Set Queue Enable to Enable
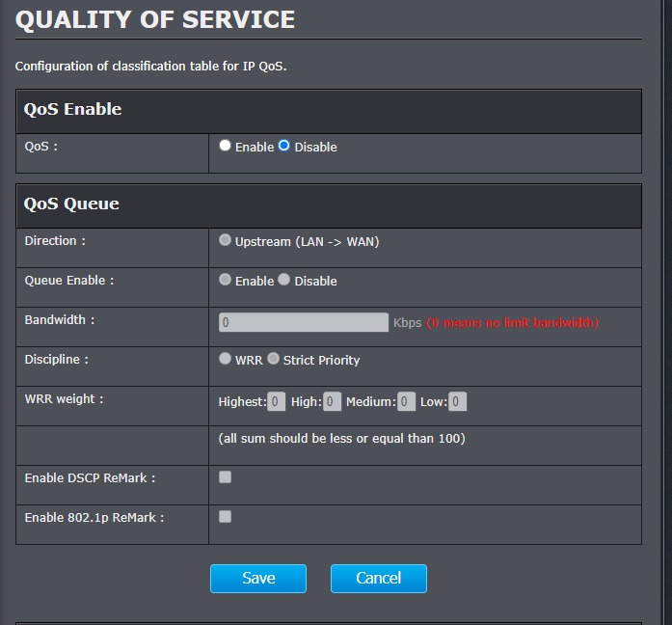Image resolution: width=672 pixels, height=625 pixels. [226, 281]
